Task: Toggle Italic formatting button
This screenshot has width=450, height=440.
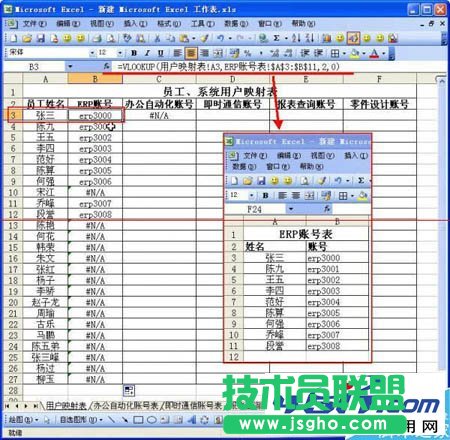Action: (x=147, y=53)
